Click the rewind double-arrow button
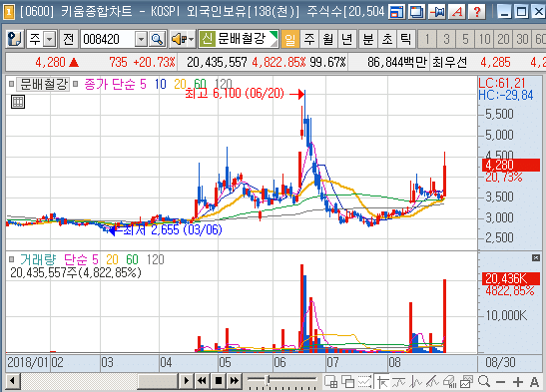This screenshot has height=392, width=546. tap(202, 381)
